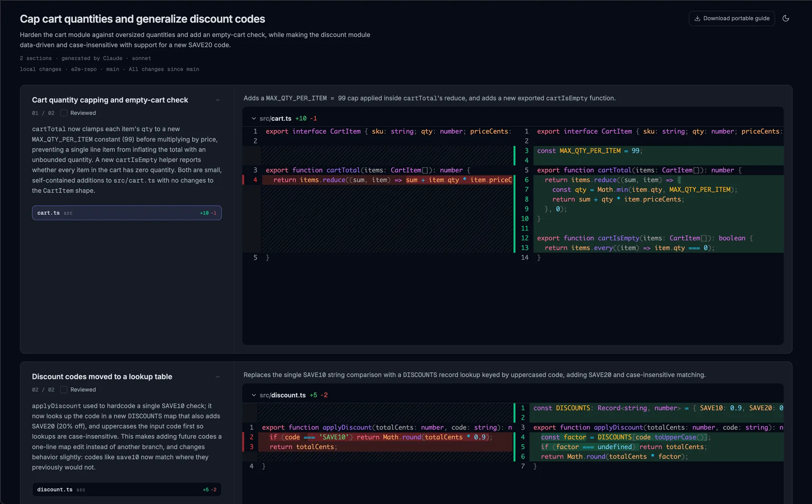Collapse the src/discount.ts diff file
812x504 pixels.
tap(254, 396)
